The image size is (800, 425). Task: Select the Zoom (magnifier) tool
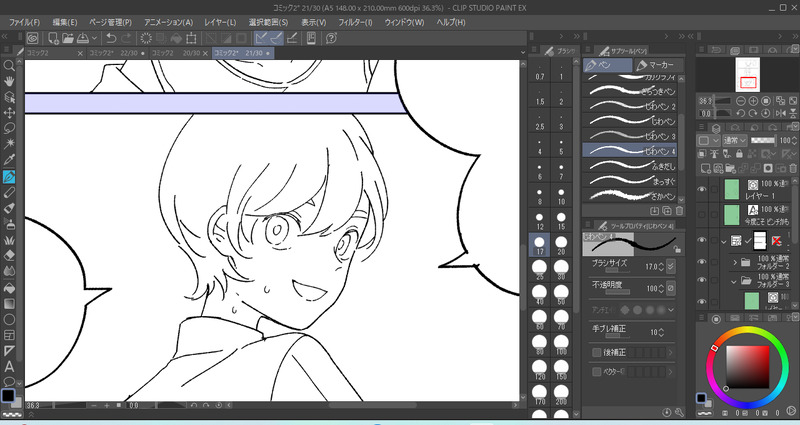9,66
